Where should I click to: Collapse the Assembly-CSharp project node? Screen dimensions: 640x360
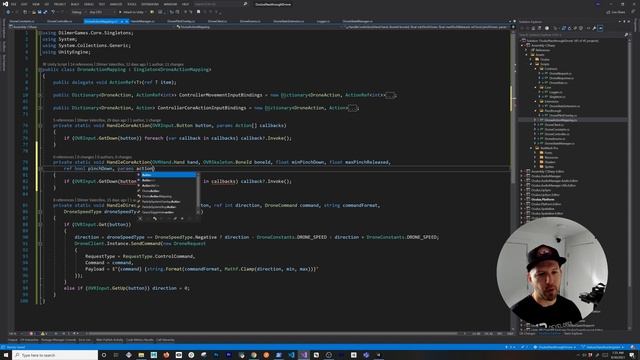coord(522,45)
